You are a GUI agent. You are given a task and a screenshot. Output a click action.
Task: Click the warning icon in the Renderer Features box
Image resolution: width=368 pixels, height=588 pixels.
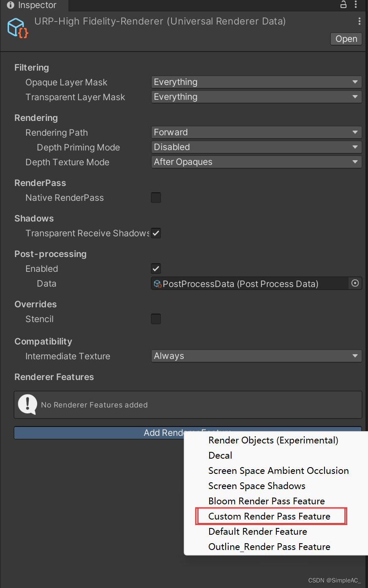(27, 405)
